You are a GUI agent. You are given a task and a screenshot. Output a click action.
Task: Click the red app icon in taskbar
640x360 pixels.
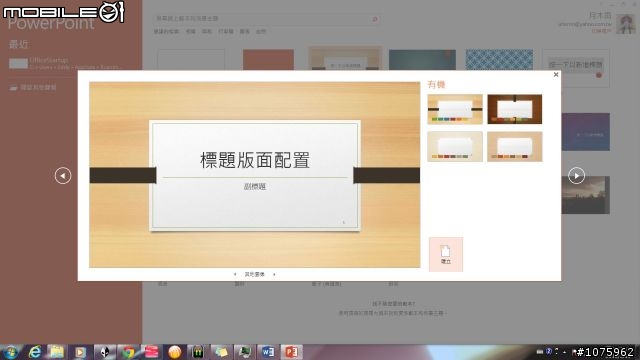(151, 352)
